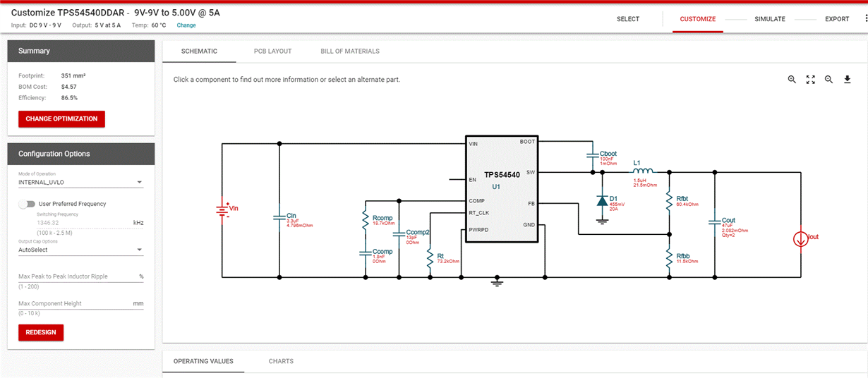Select the Ccomp capacitor component
868x378 pixels.
click(x=366, y=252)
